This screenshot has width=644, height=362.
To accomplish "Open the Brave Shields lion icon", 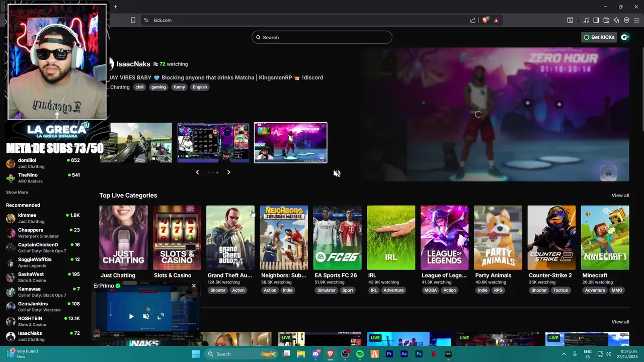I will 485,20.
